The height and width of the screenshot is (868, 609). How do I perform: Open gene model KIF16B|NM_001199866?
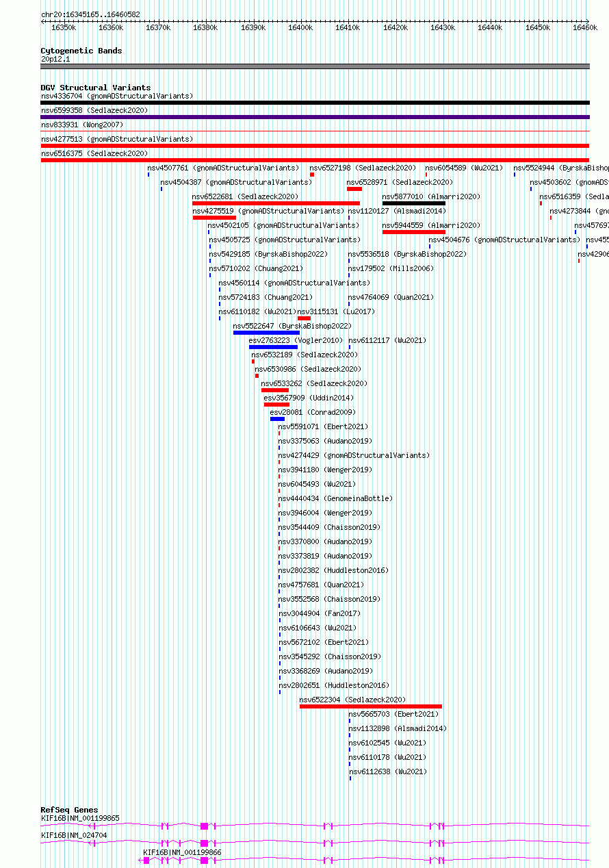365,860
